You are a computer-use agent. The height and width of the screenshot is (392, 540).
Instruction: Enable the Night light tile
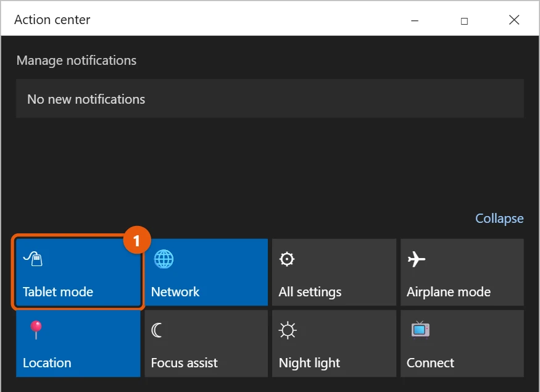[x=334, y=343]
